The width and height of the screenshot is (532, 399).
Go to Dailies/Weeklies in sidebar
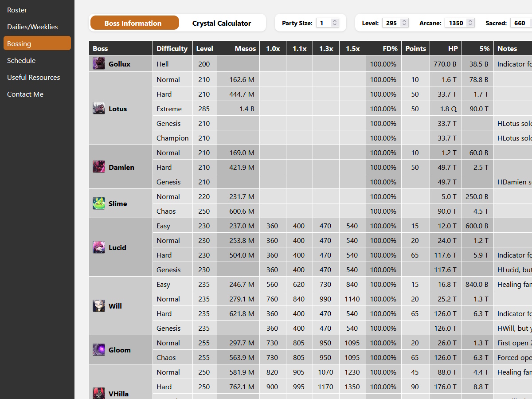click(32, 27)
